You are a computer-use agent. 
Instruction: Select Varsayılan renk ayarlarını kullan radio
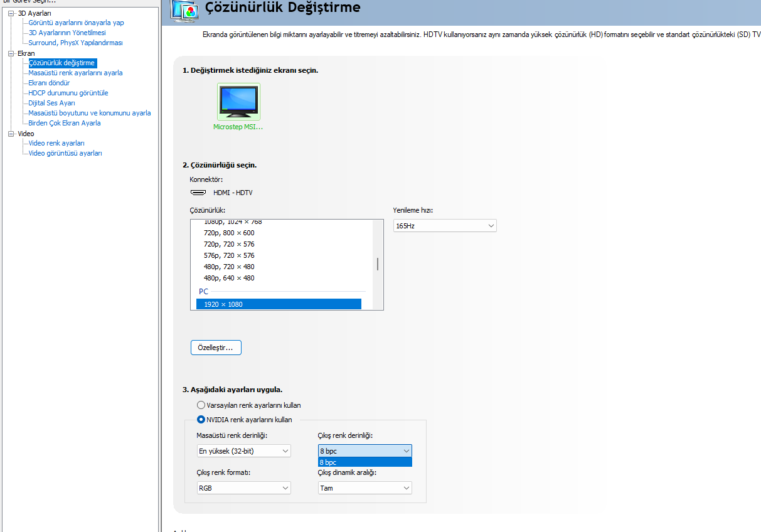(x=201, y=405)
